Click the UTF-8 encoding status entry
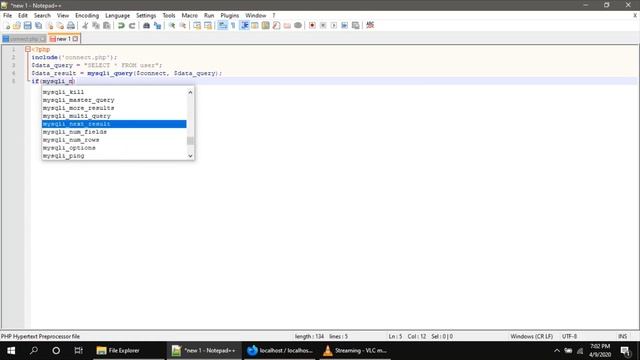640x360 pixels. 569,336
